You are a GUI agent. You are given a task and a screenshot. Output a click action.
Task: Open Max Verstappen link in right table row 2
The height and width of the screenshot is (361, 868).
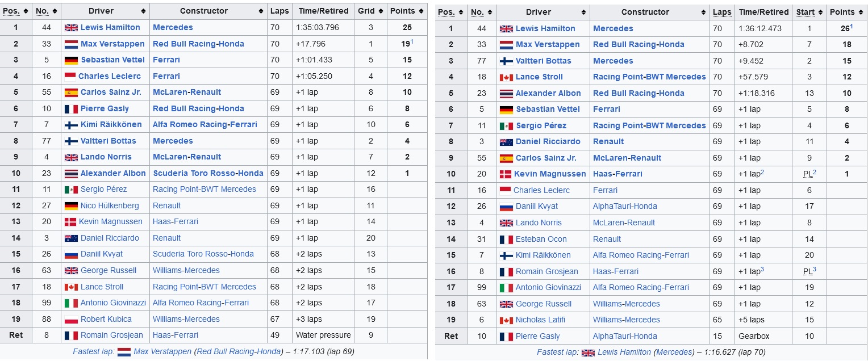548,44
